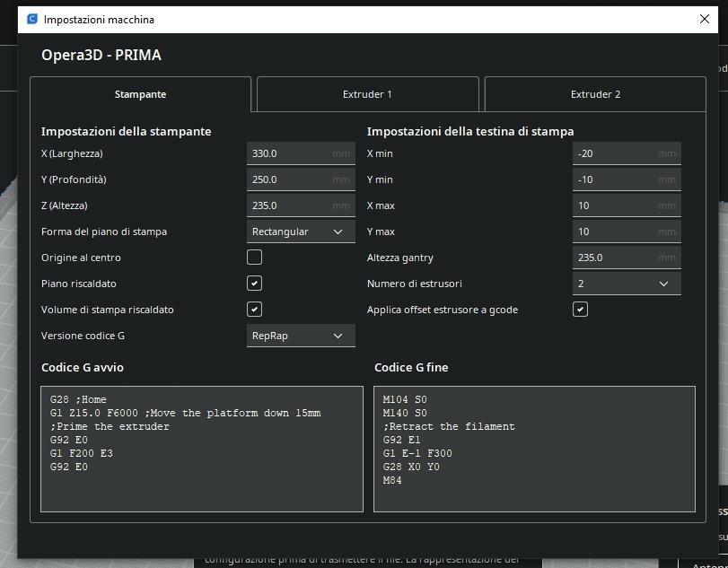Disable the Piano riscaldato checkbox
Screen dimensions: 728x568
click(255, 284)
